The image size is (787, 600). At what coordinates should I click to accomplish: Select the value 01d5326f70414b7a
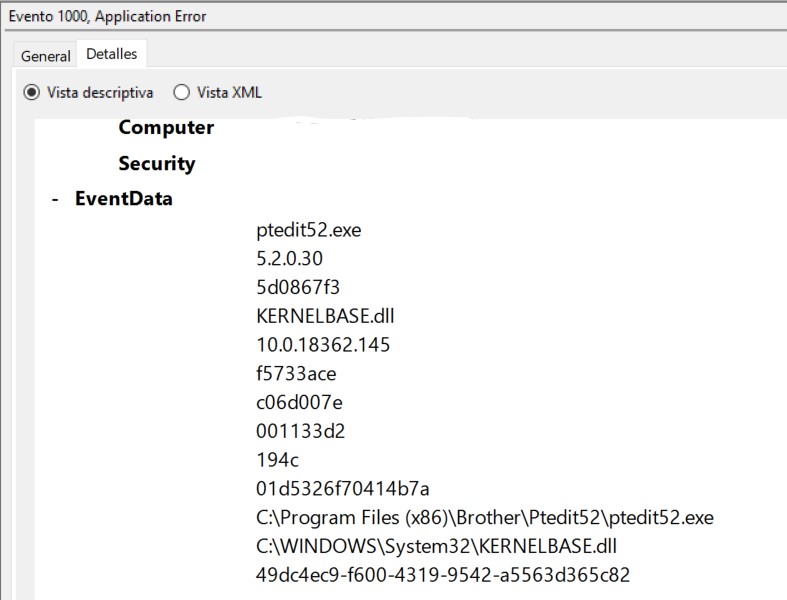[343, 489]
